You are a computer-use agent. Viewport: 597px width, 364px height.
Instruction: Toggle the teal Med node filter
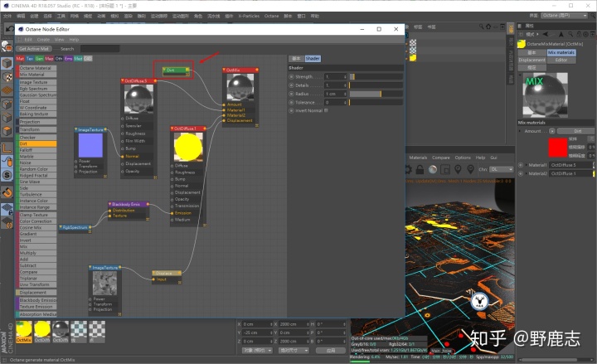coord(78,59)
